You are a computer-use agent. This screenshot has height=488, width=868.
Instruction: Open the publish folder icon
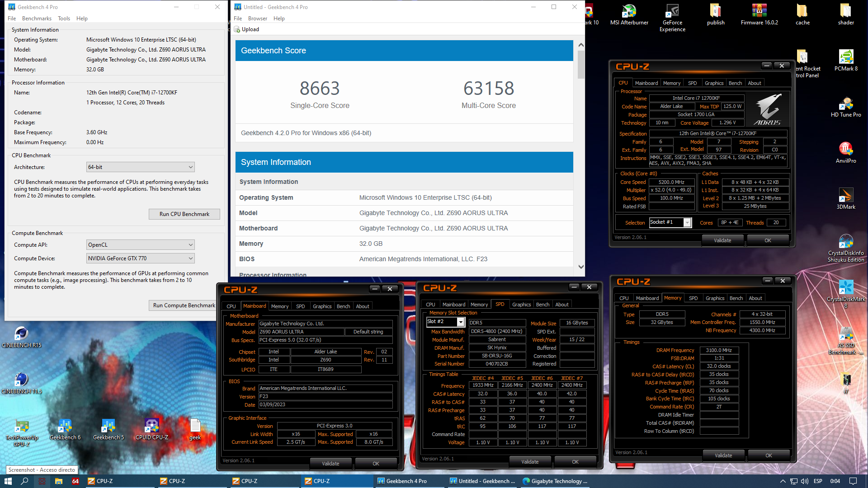[x=716, y=14]
